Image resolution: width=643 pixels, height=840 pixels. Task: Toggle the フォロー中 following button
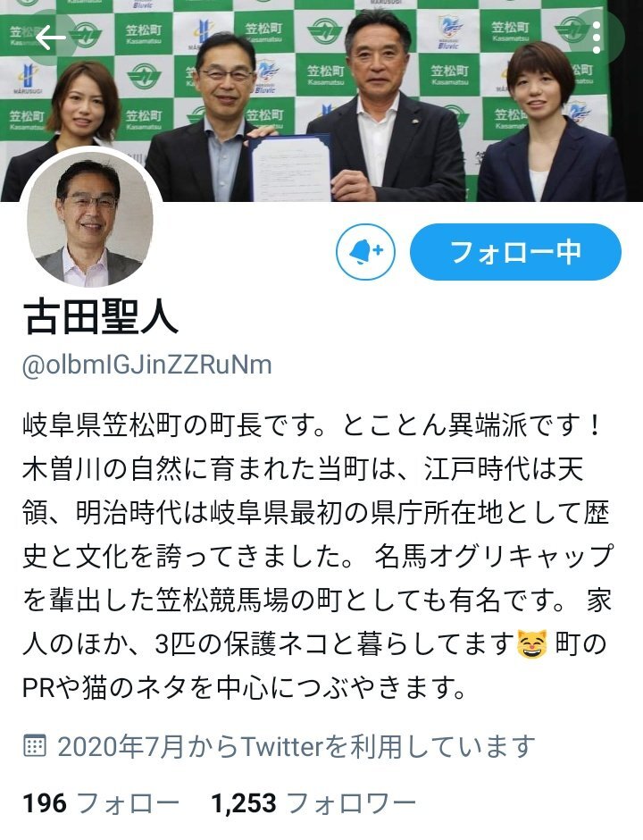tap(515, 252)
